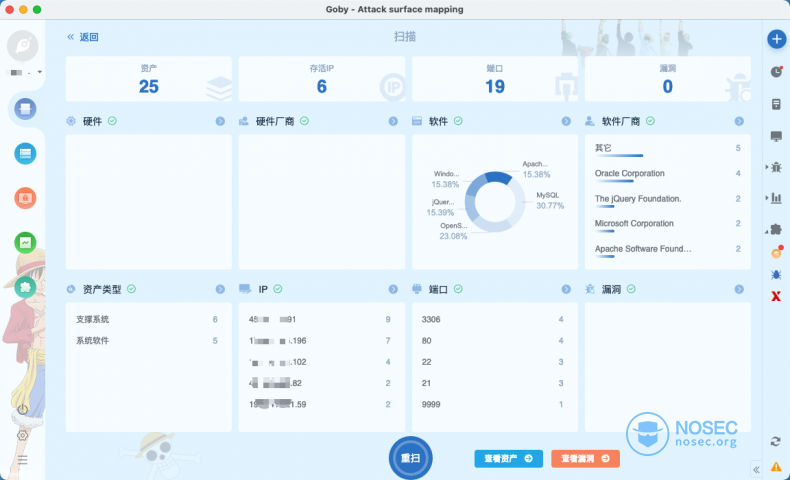The height and width of the screenshot is (480, 790).
Task: Click the orange plugin icon with red dot
Action: click(776, 252)
